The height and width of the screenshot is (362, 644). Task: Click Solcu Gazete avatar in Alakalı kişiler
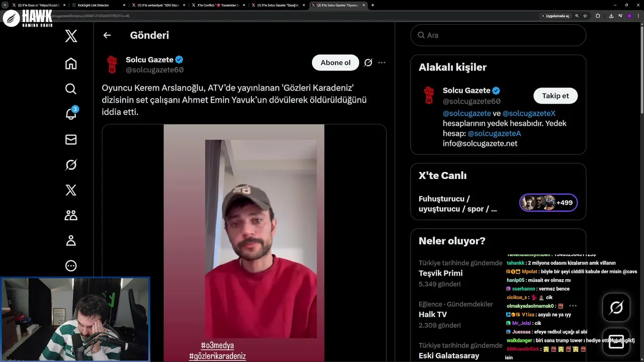(x=429, y=95)
